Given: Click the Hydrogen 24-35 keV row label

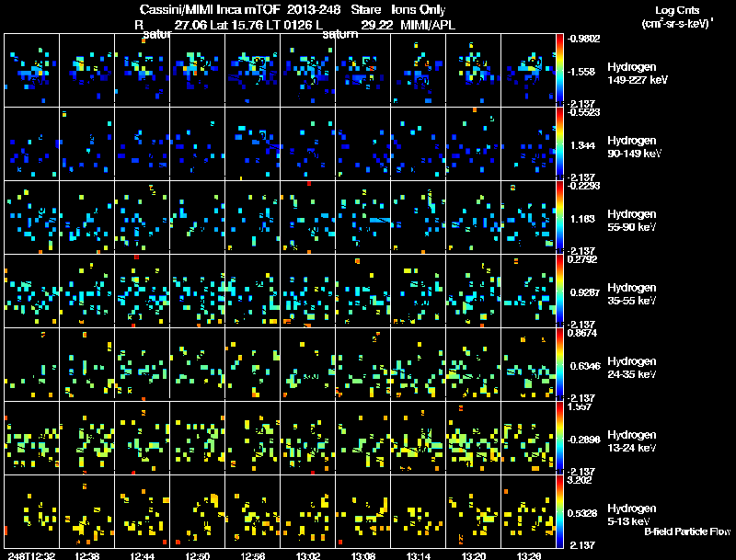Looking at the screenshot, I should coord(632,367).
